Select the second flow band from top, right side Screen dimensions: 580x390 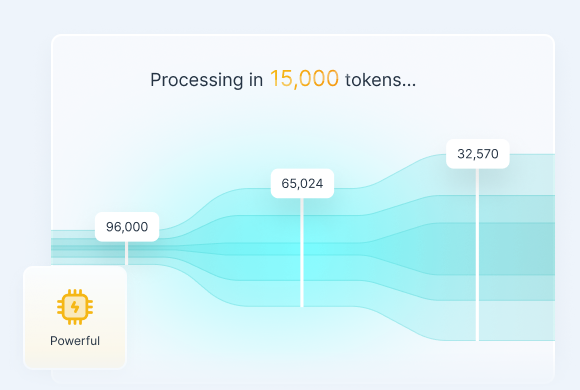coord(533,209)
